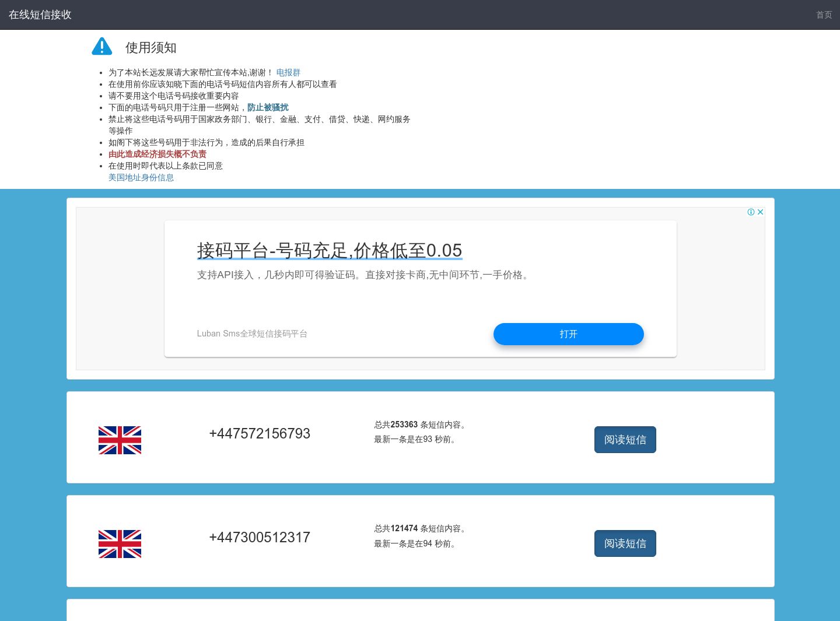
Task: Open the 美国地址身份信息 link
Action: click(141, 177)
